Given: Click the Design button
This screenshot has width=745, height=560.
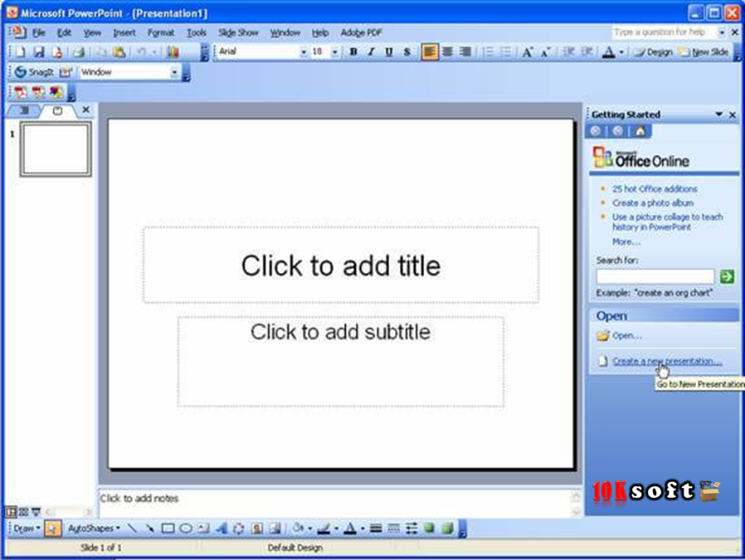Looking at the screenshot, I should pyautogui.click(x=655, y=51).
